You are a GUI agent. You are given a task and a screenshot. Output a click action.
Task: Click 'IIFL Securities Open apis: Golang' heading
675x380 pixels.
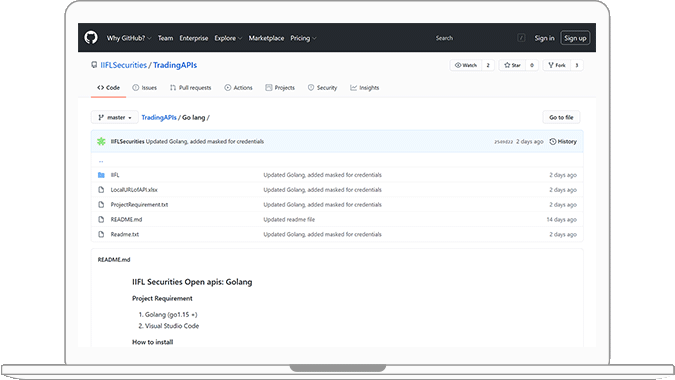[x=192, y=282]
